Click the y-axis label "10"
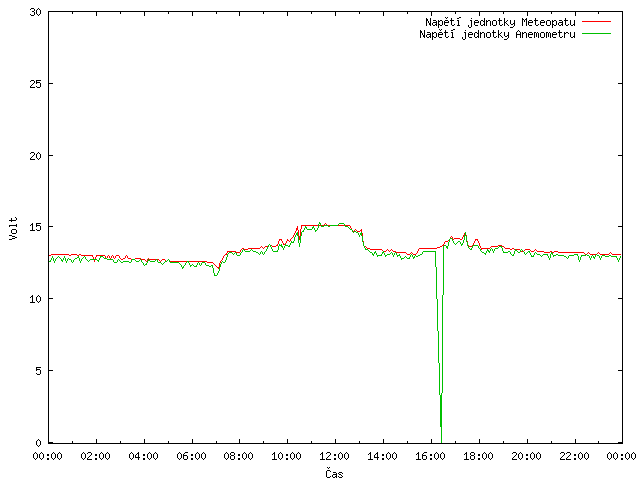Image resolution: width=640 pixels, height=480 pixels. (36, 299)
